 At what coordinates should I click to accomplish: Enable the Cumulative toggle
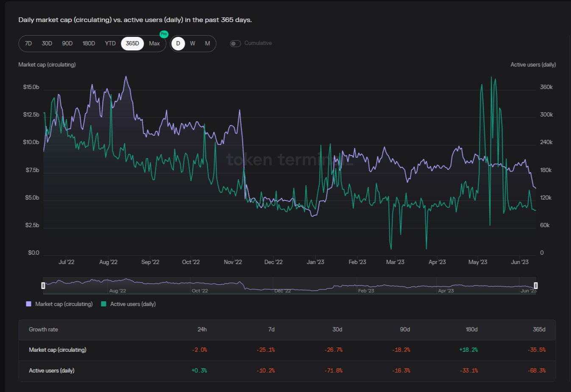click(235, 44)
